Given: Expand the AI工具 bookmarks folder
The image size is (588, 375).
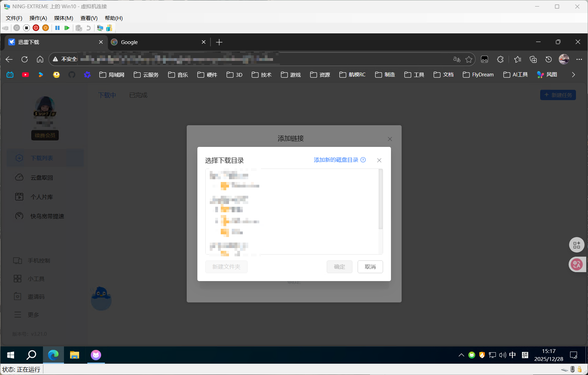Looking at the screenshot, I should 515,75.
